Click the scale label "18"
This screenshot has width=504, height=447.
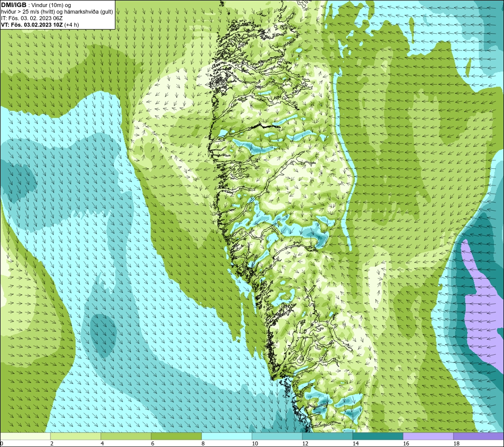pos(456,444)
